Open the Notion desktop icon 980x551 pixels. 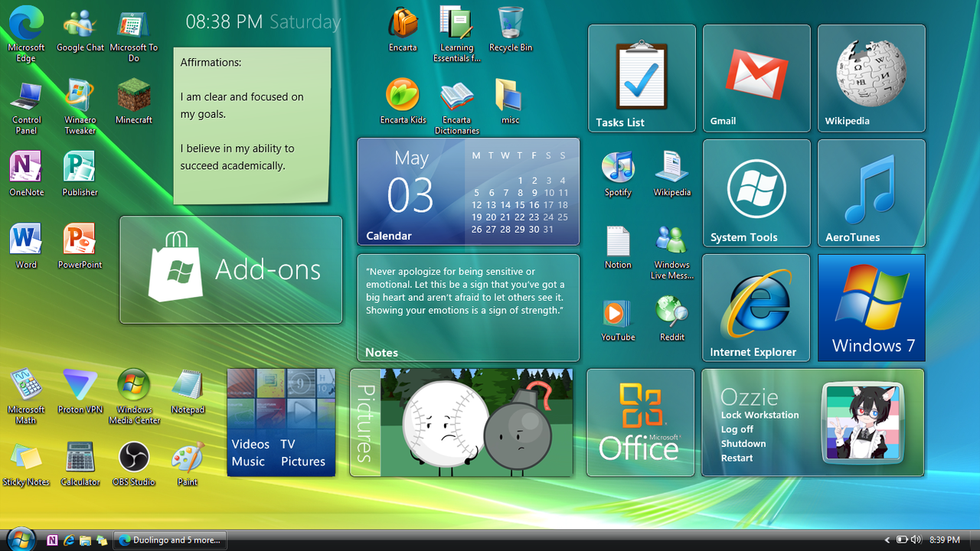(618, 246)
